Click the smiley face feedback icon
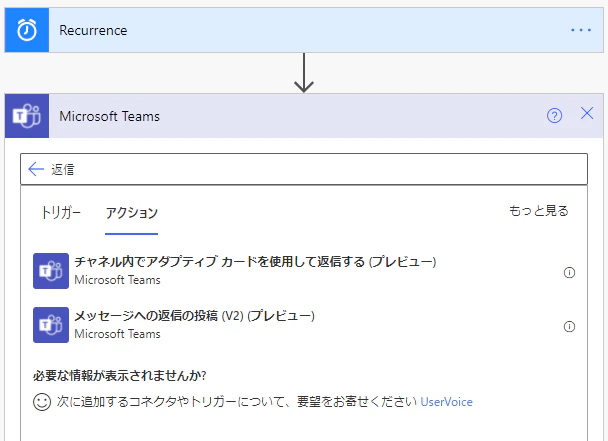Viewport: 608px width, 441px height. [42, 402]
